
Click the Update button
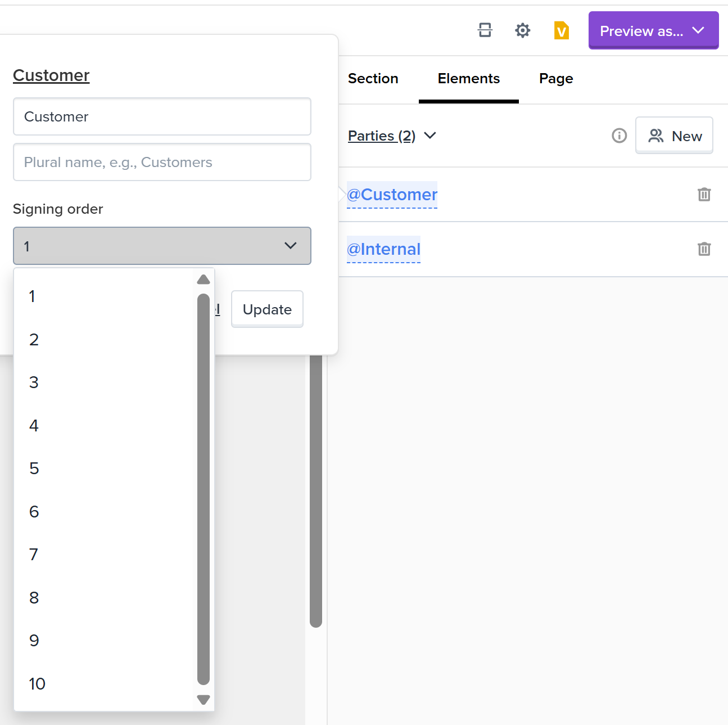[x=267, y=309]
